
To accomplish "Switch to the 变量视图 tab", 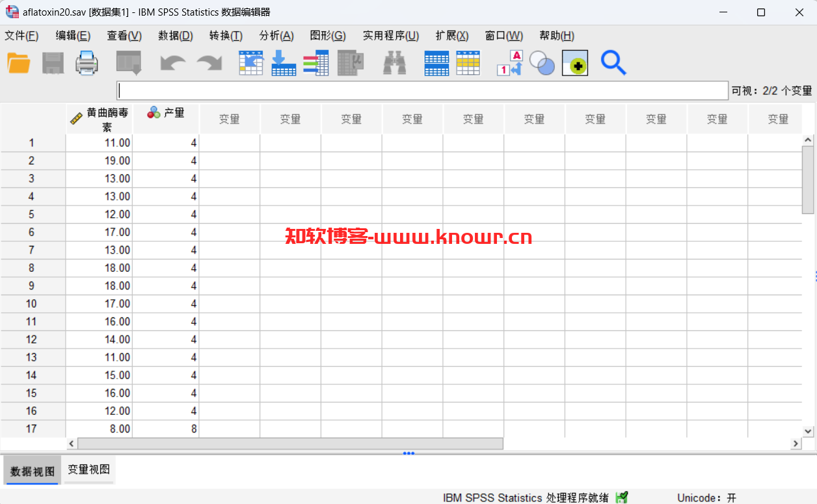I will tap(89, 470).
